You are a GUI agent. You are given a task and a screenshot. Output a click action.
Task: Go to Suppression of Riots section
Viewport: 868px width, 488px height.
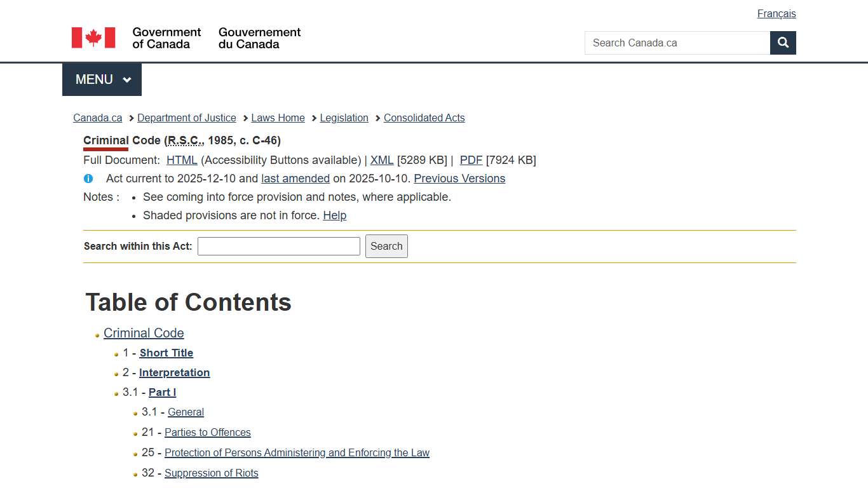[x=211, y=473]
